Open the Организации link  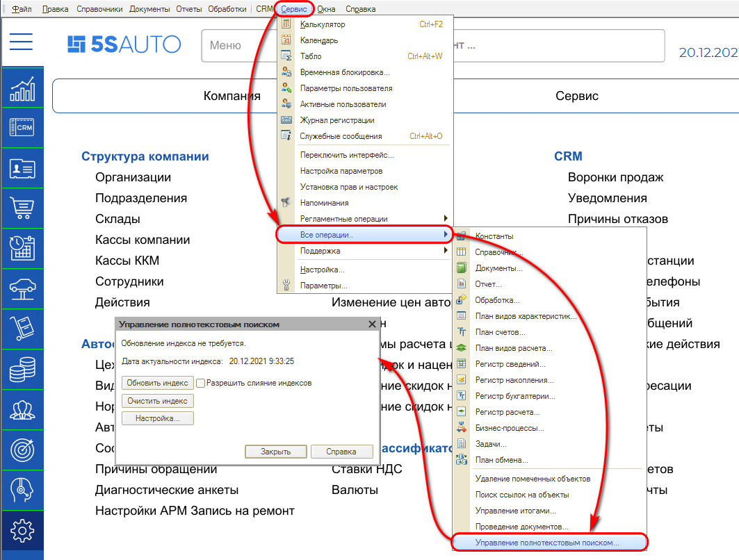[x=133, y=177]
